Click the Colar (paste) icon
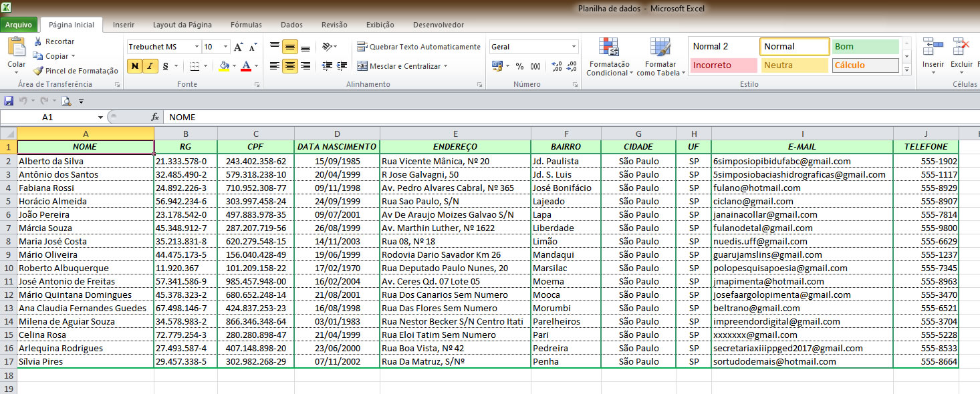 16,47
